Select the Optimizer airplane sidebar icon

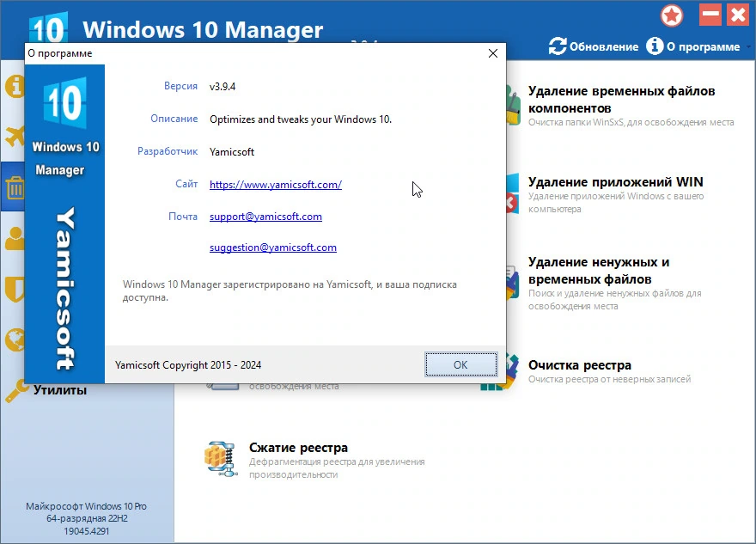[15, 136]
